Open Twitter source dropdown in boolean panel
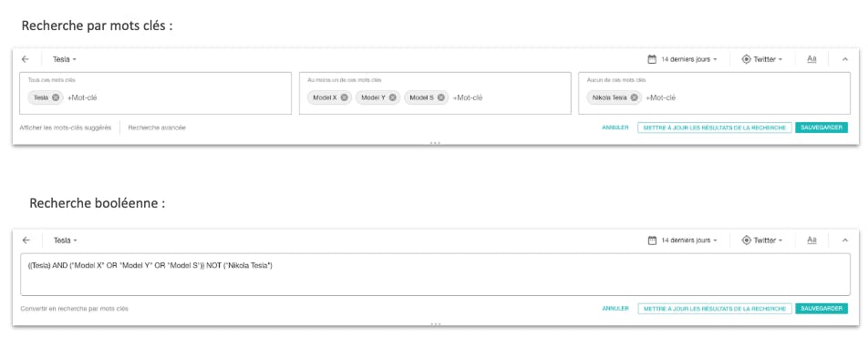The image size is (868, 347). point(768,240)
